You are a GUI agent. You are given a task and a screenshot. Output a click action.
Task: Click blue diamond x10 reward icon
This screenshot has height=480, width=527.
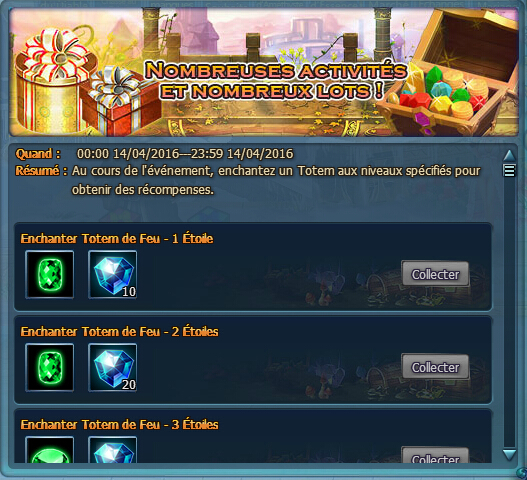113,274
